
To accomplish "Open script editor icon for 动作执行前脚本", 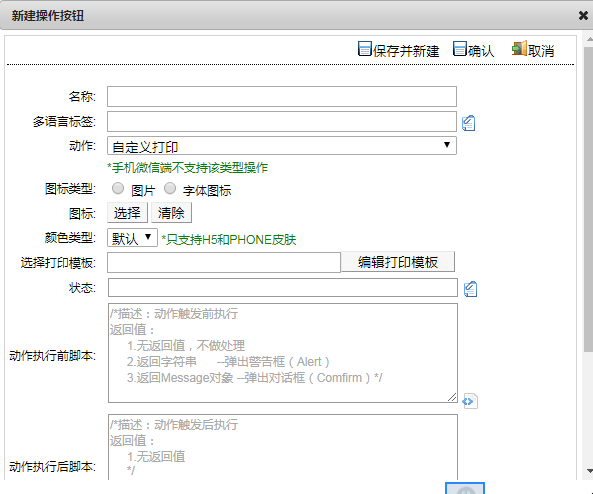I will (x=470, y=401).
